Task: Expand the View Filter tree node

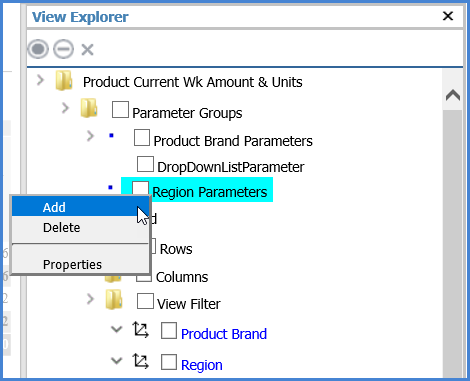Action: [x=90, y=299]
